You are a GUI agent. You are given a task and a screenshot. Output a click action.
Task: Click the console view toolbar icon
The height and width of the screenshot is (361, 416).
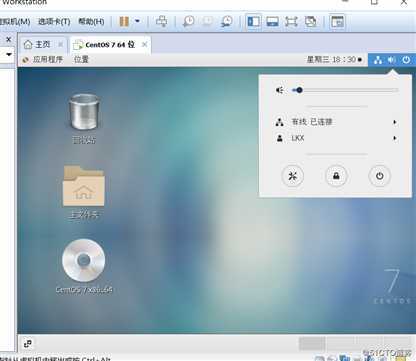click(337, 22)
